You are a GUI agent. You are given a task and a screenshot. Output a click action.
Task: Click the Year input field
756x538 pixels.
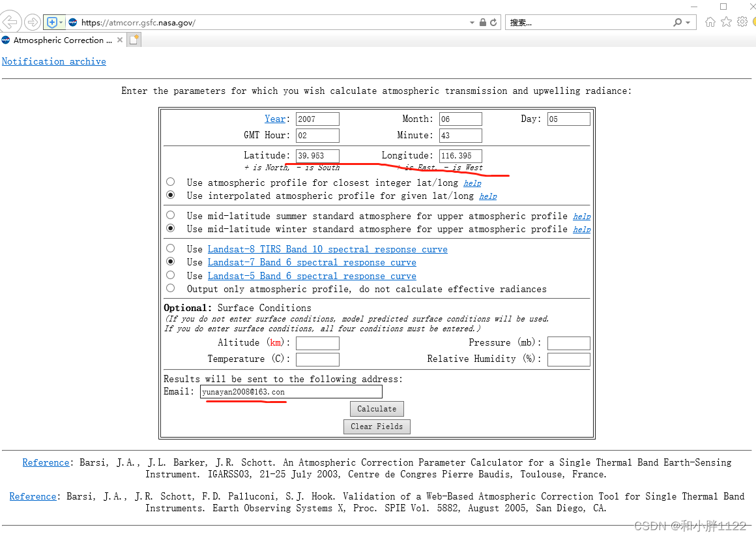click(318, 119)
